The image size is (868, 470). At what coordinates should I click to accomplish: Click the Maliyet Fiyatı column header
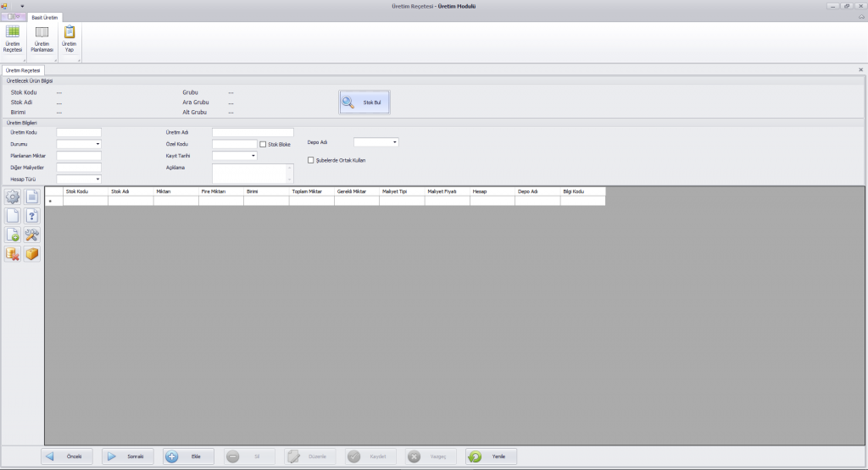click(448, 191)
